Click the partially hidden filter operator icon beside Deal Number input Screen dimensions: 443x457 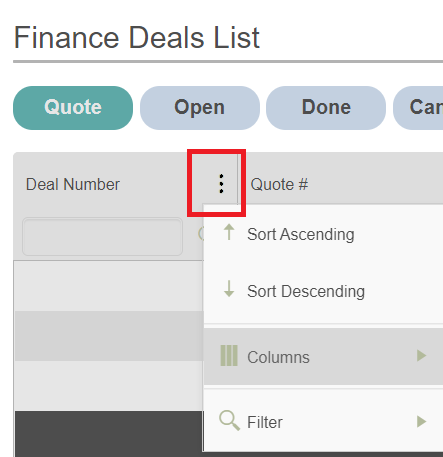pos(201,234)
